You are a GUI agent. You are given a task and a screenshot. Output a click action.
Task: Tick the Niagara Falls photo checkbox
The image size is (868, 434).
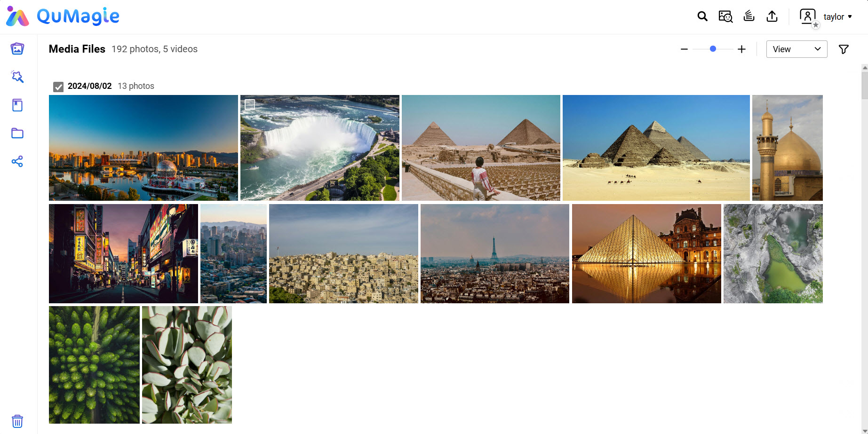(x=250, y=104)
